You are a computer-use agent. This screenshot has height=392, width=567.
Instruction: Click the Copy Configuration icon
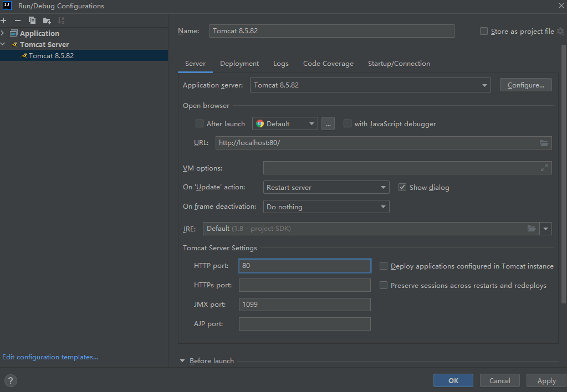click(32, 20)
